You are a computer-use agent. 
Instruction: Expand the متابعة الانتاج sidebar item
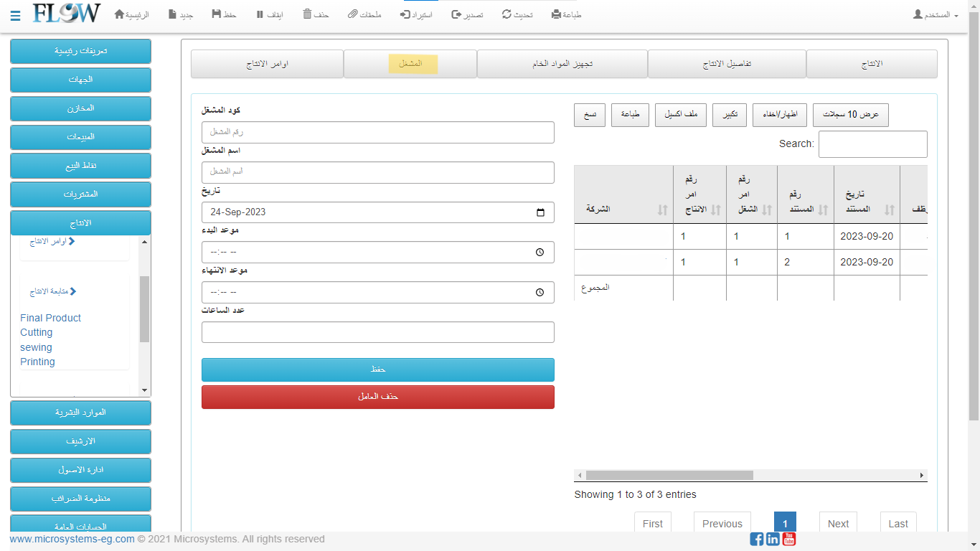53,291
